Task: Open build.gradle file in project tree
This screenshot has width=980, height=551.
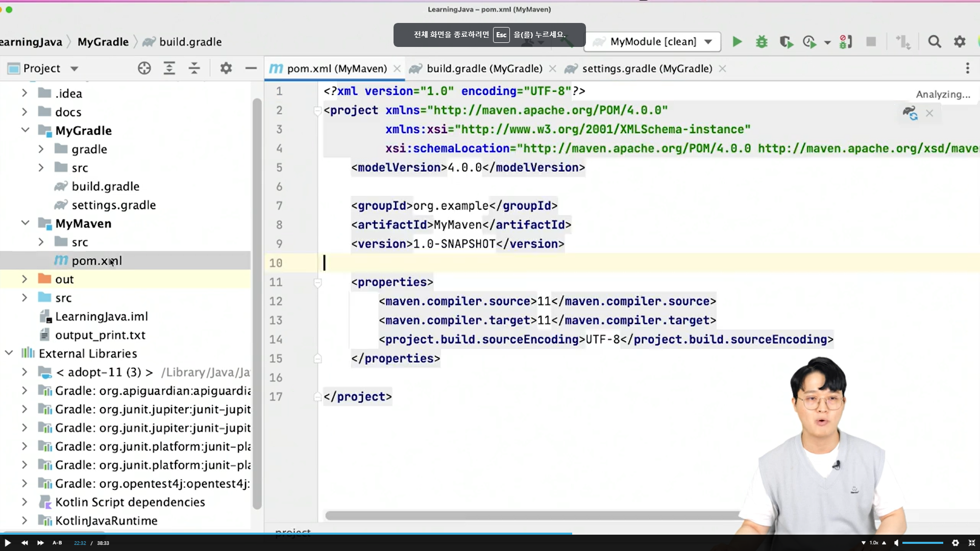Action: point(105,186)
